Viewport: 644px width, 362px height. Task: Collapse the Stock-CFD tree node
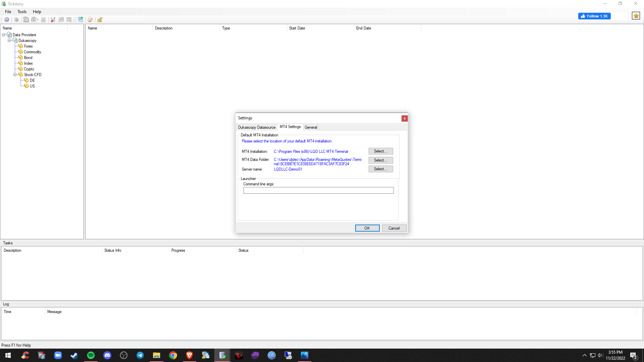pyautogui.click(x=15, y=75)
